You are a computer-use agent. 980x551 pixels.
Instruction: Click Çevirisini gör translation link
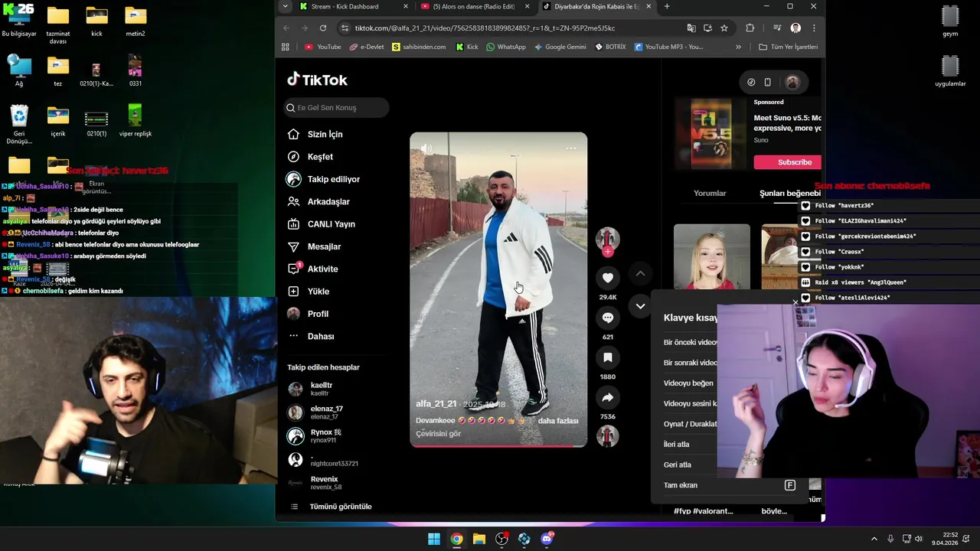[x=438, y=434]
